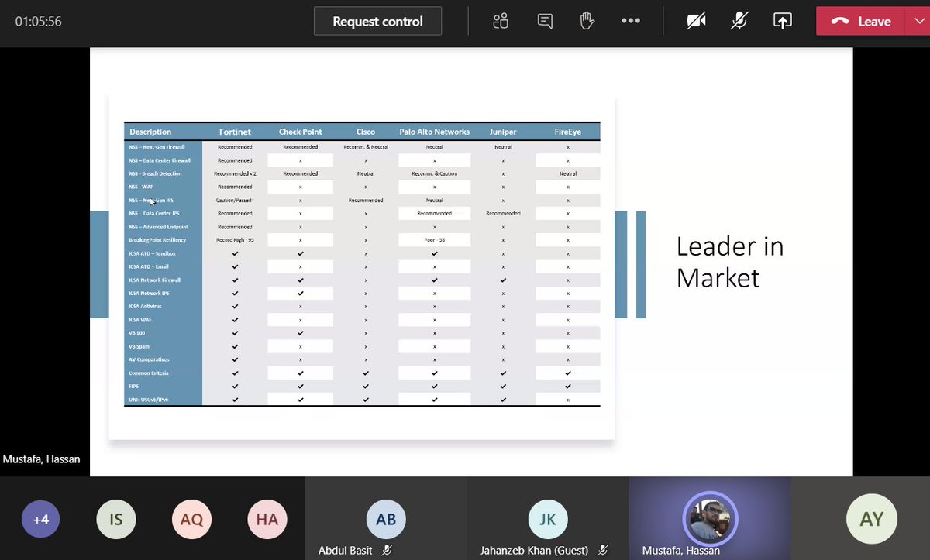Click the Mustafa, Hassan presenter label
Screen dimensions: 930x560
point(41,459)
